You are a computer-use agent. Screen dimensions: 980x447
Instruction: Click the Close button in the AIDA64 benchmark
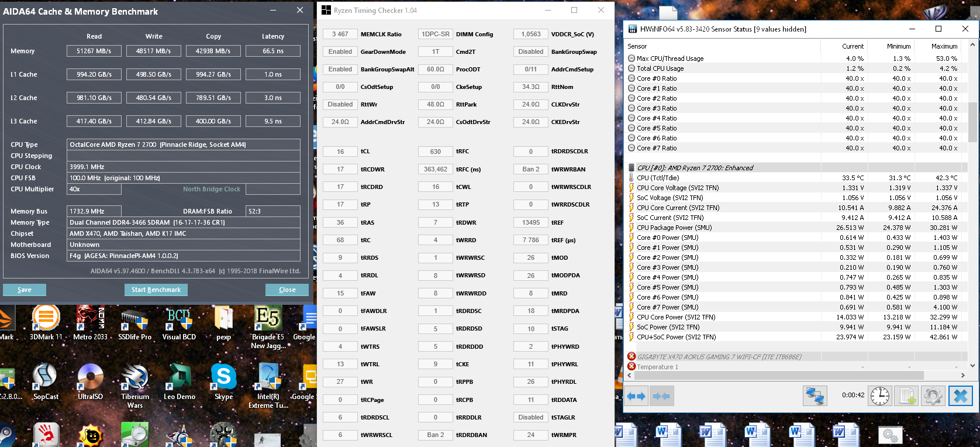pos(287,290)
